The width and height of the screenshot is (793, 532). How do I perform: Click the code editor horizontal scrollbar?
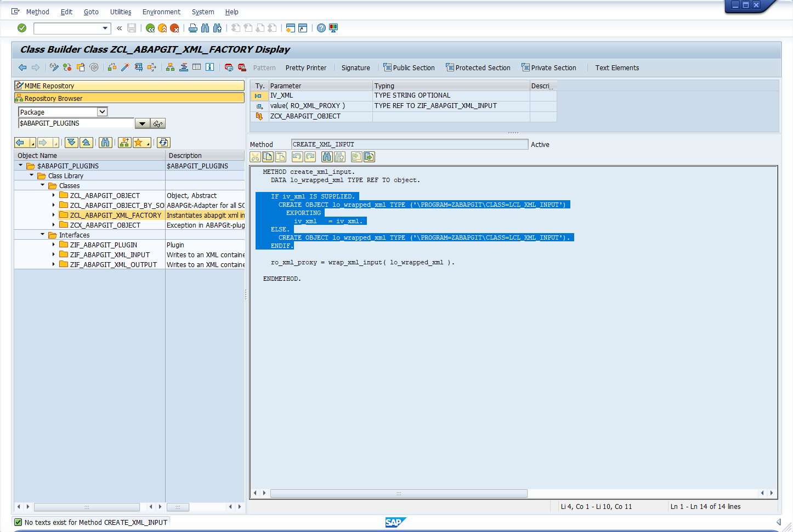[x=399, y=493]
